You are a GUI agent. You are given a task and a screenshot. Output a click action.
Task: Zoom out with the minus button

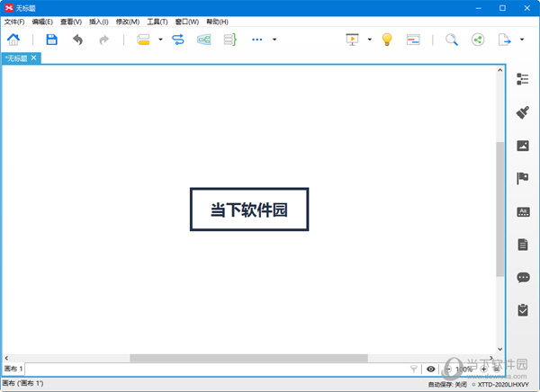448,369
